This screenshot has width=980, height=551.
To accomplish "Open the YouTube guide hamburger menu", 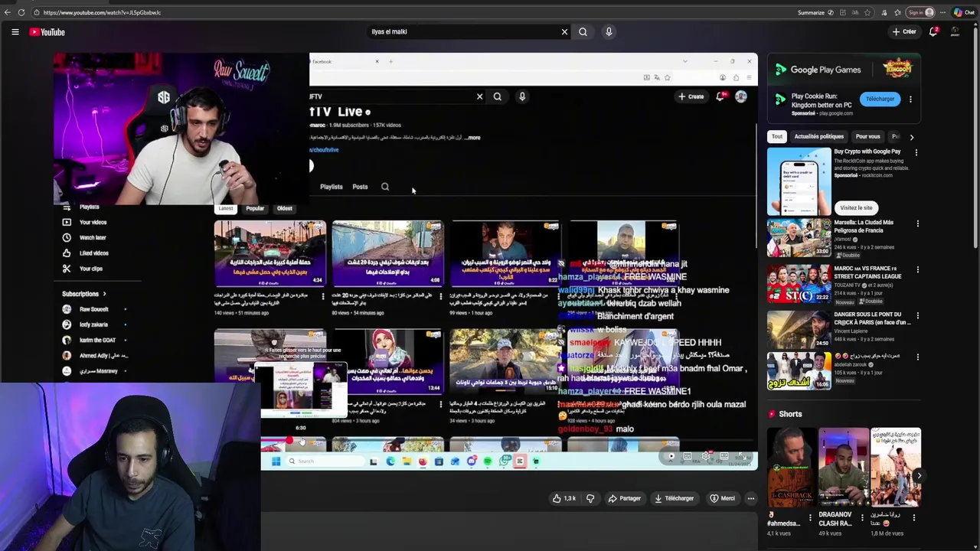I will 15,32.
